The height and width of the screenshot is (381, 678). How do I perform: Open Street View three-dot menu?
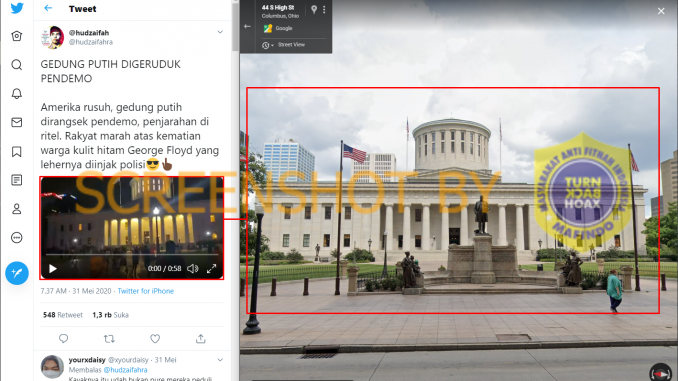(x=324, y=9)
